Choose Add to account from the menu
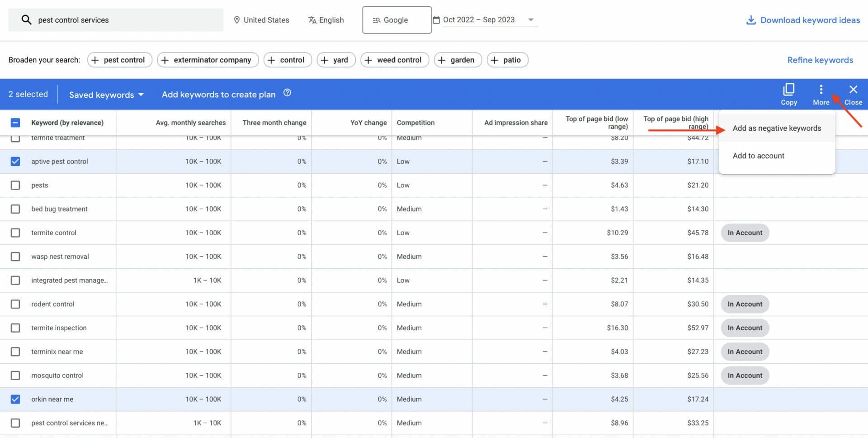 click(x=758, y=155)
